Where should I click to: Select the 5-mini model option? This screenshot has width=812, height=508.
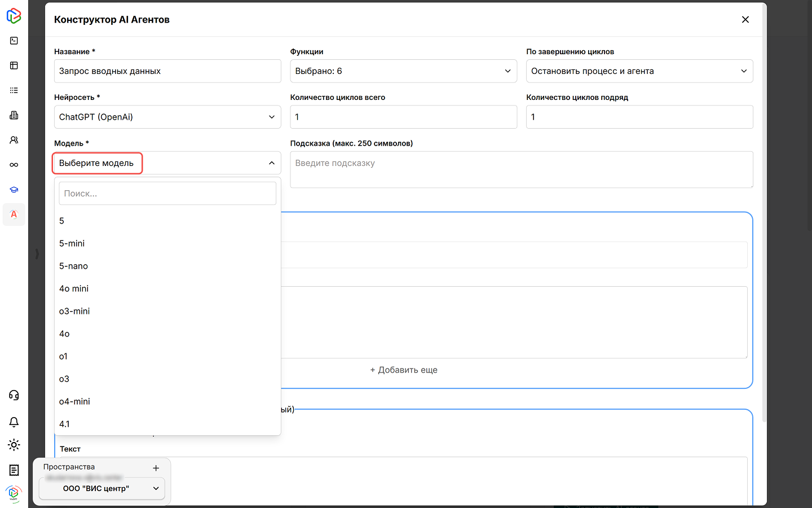pyautogui.click(x=72, y=243)
